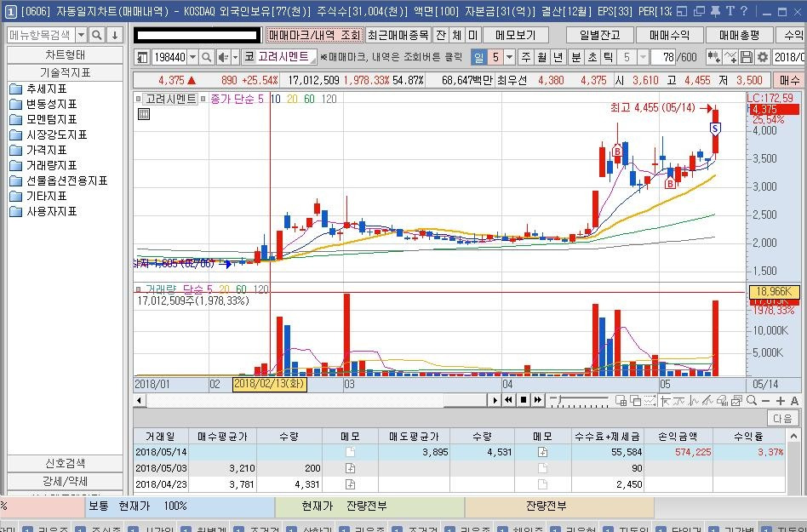Open the day-period dropdown next to 5

[510, 57]
